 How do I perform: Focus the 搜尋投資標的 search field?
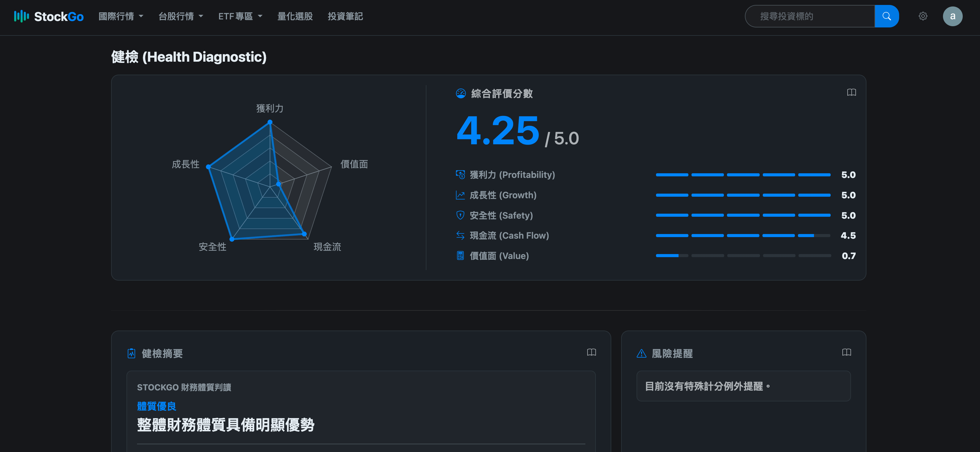coord(810,16)
